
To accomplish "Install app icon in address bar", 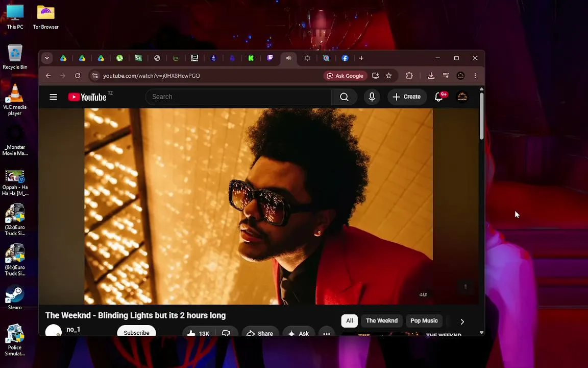I will coord(375,76).
